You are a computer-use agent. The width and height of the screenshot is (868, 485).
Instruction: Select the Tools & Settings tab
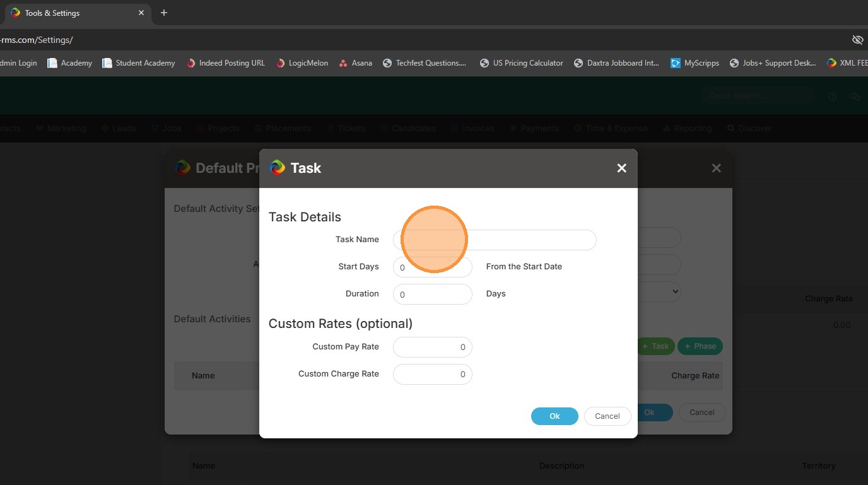coord(78,13)
